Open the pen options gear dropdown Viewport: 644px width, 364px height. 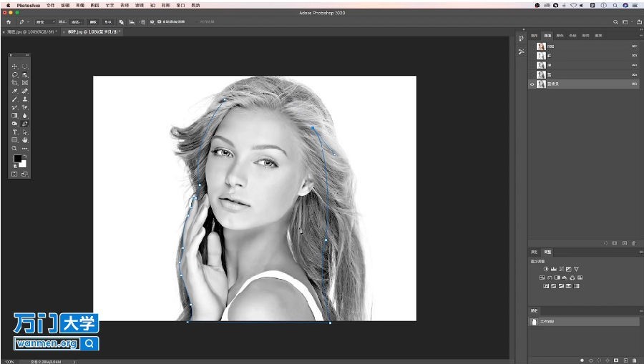(x=152, y=21)
